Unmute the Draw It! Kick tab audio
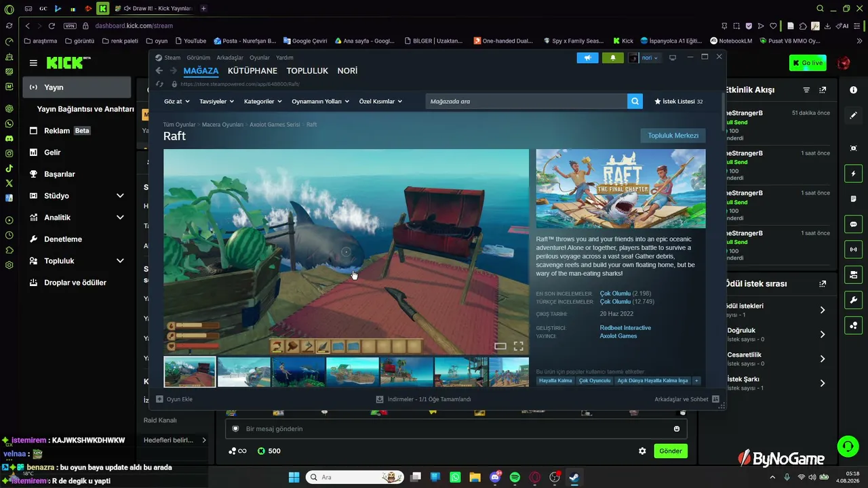868x488 pixels. point(127,8)
